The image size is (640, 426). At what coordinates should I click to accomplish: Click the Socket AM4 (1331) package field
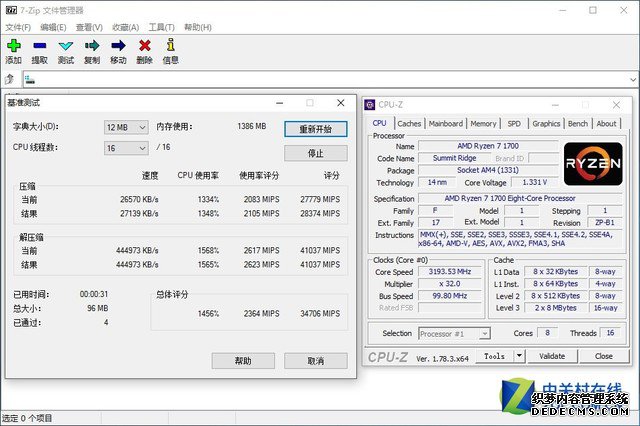pos(488,170)
